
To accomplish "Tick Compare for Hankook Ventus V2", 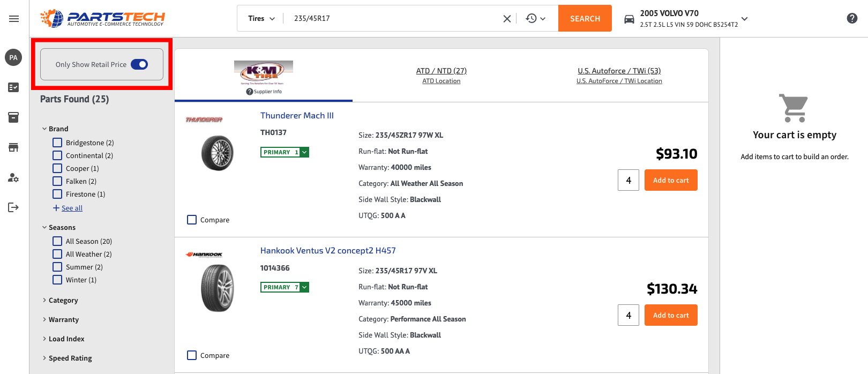I will (x=192, y=355).
